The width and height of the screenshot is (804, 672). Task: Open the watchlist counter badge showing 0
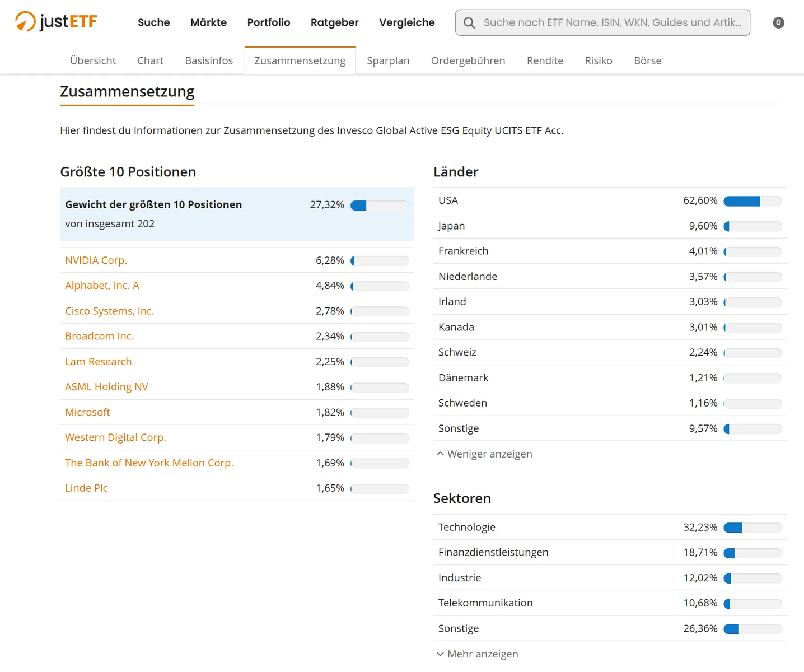click(778, 23)
